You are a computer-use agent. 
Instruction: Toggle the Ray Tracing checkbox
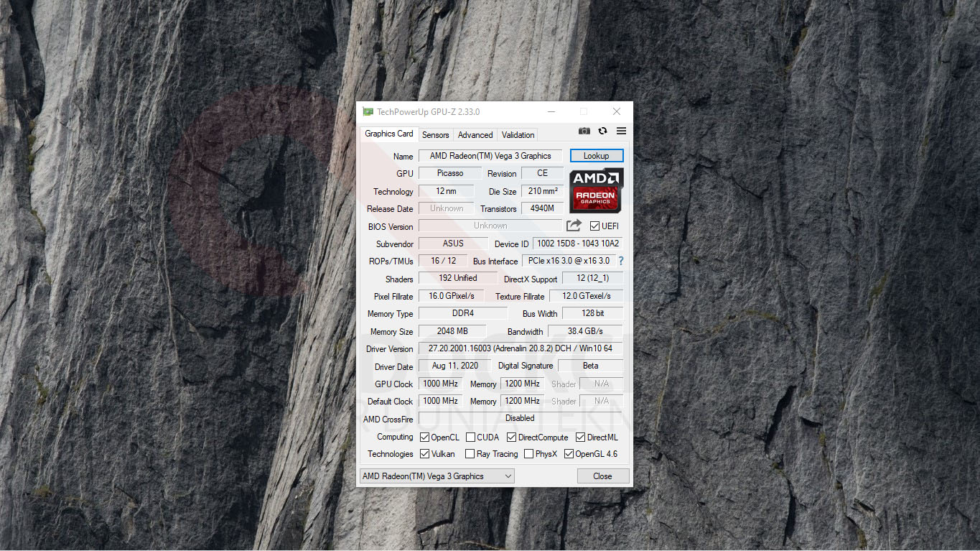[x=470, y=454]
